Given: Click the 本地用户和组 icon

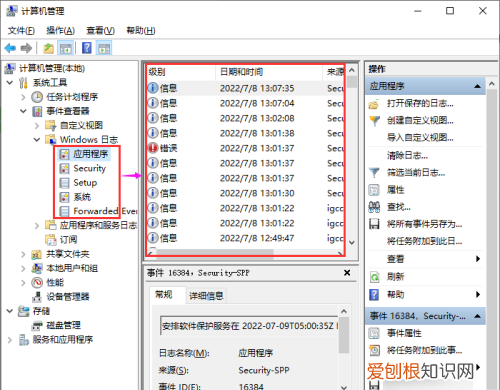Looking at the screenshot, I should click(37, 268).
